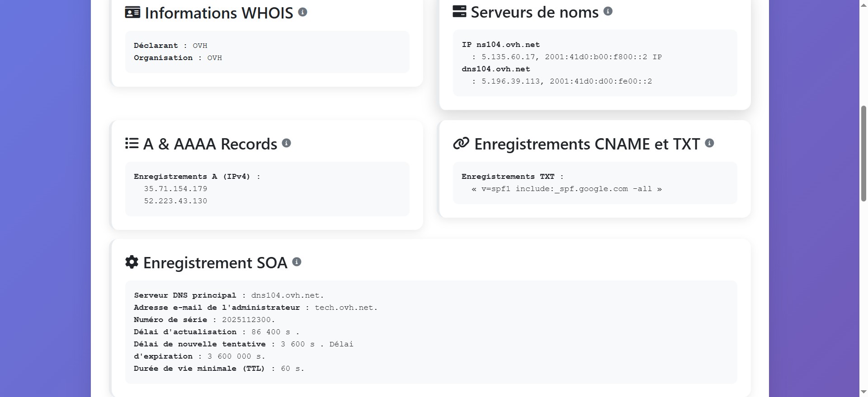The width and height of the screenshot is (868, 397).
Task: Click the info icon next to Informations WHOIS
Action: point(302,13)
